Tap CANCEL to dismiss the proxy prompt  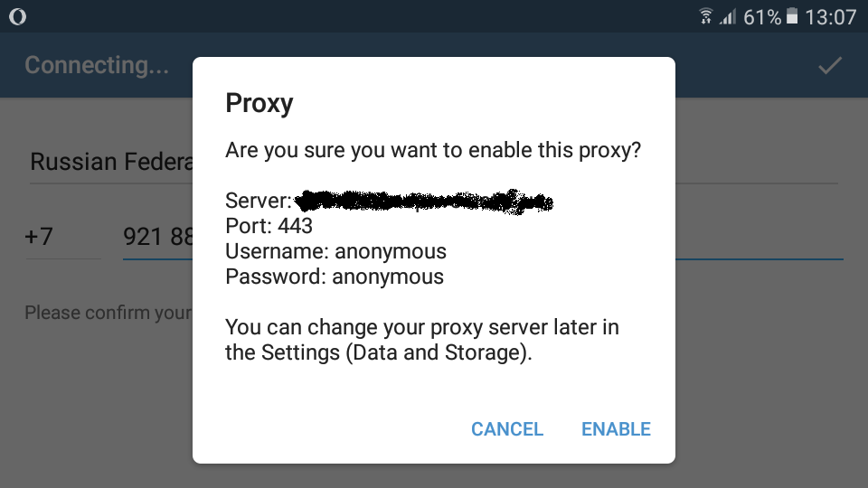(507, 428)
